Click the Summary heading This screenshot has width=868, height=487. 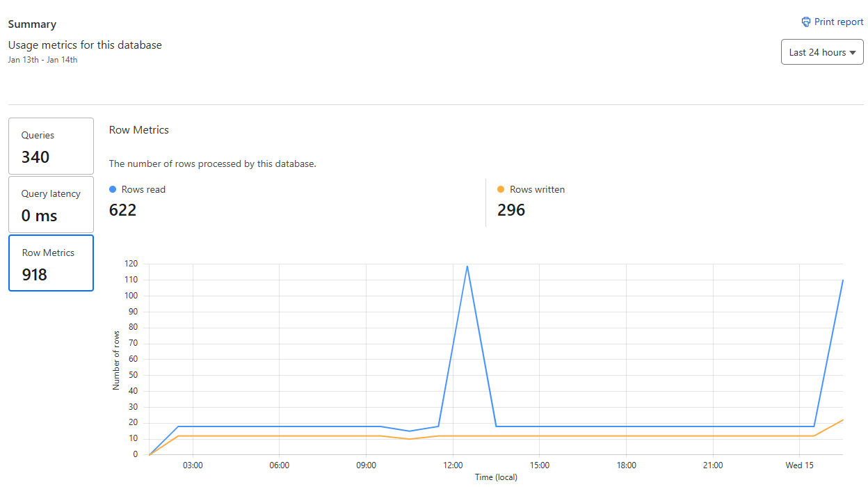click(x=32, y=24)
